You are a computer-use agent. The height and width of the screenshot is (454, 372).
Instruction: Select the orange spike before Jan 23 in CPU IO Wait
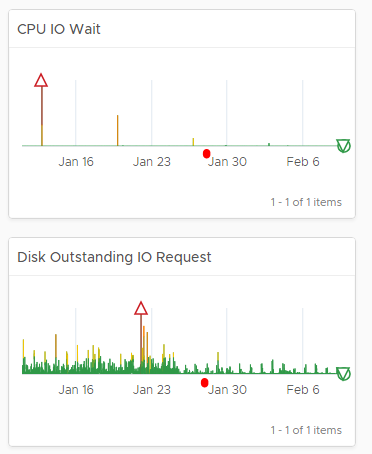(x=117, y=130)
